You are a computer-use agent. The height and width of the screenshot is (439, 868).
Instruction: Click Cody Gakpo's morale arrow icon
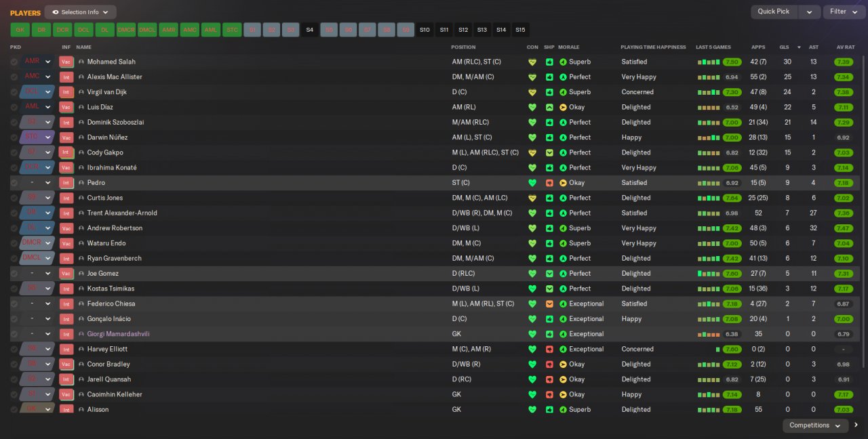[563, 152]
